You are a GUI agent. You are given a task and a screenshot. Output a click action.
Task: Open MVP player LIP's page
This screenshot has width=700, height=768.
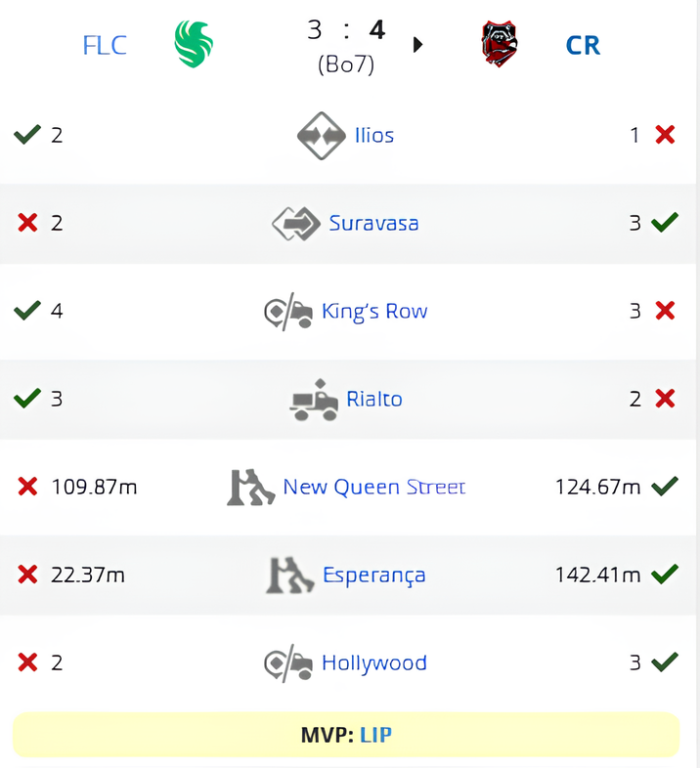[x=375, y=735]
